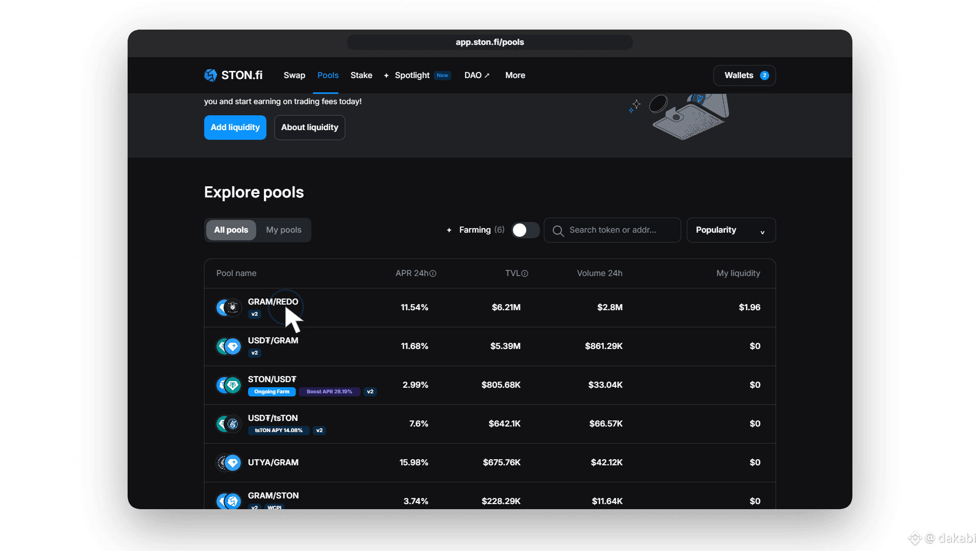Click the Wallets count badge
980x551 pixels.
[x=765, y=76]
